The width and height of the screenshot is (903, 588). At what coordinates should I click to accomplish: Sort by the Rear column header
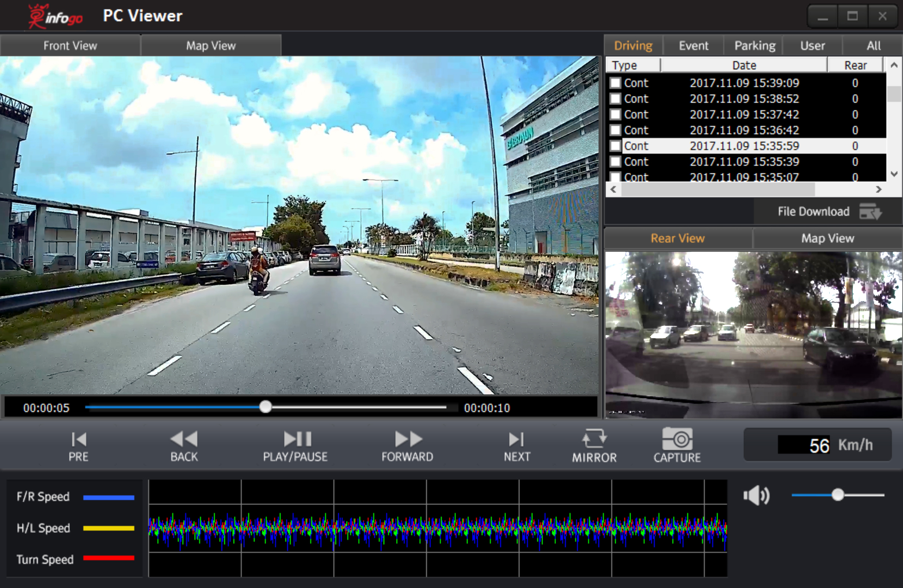click(856, 65)
